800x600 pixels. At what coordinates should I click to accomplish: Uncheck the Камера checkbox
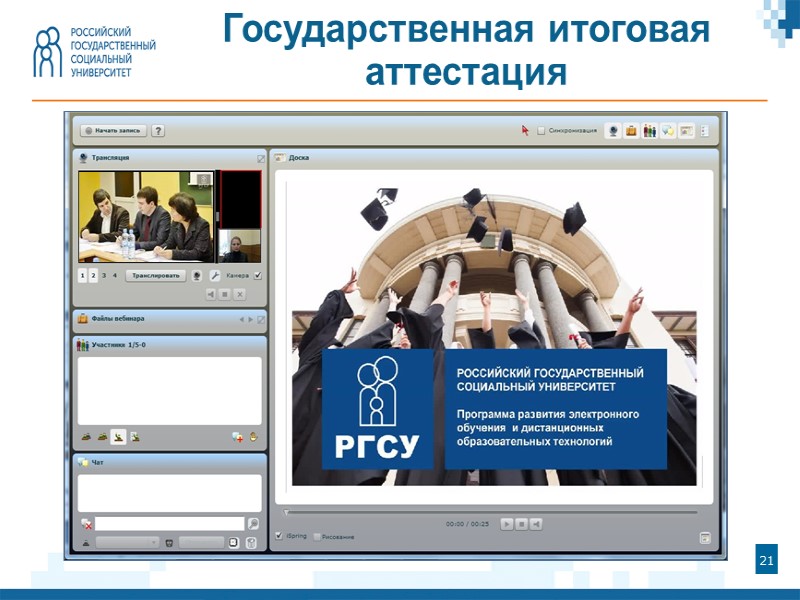pos(258,276)
